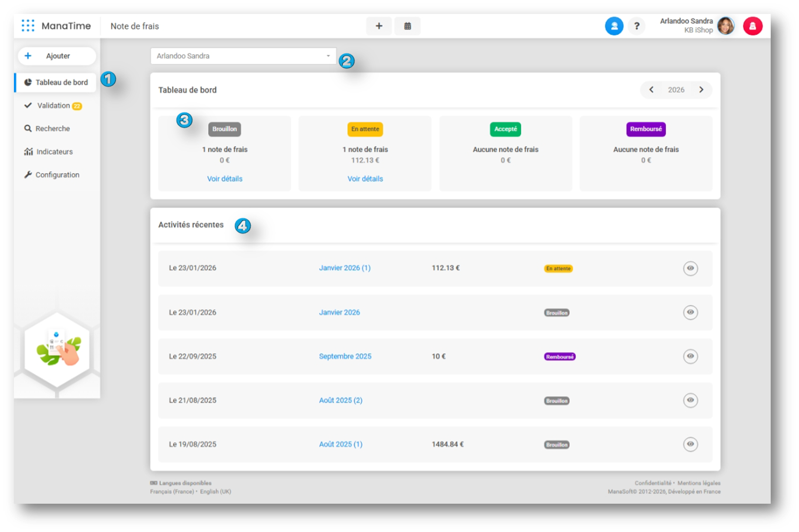
Task: Click eye icon for Août 2025 (1) row
Action: 690,444
